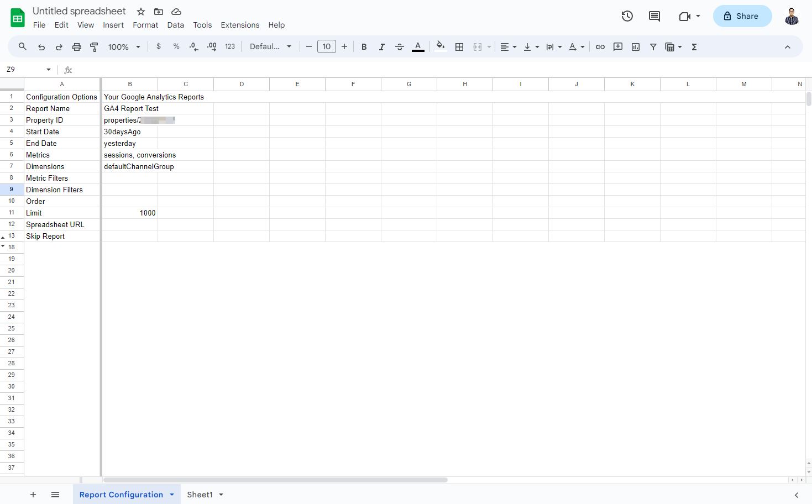This screenshot has height=504, width=812.
Task: Open Report Configuration tab dropdown arrow
Action: [x=172, y=495]
